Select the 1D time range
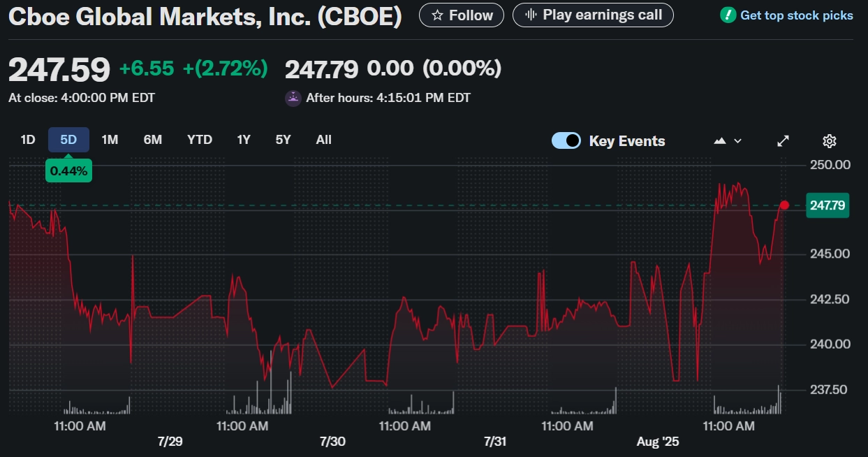The width and height of the screenshot is (868, 457). [28, 140]
